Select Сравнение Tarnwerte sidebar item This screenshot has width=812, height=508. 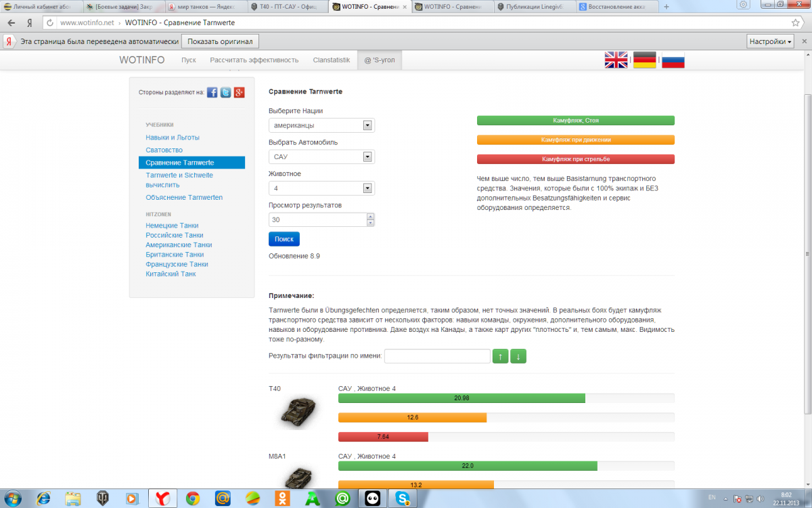tap(191, 163)
